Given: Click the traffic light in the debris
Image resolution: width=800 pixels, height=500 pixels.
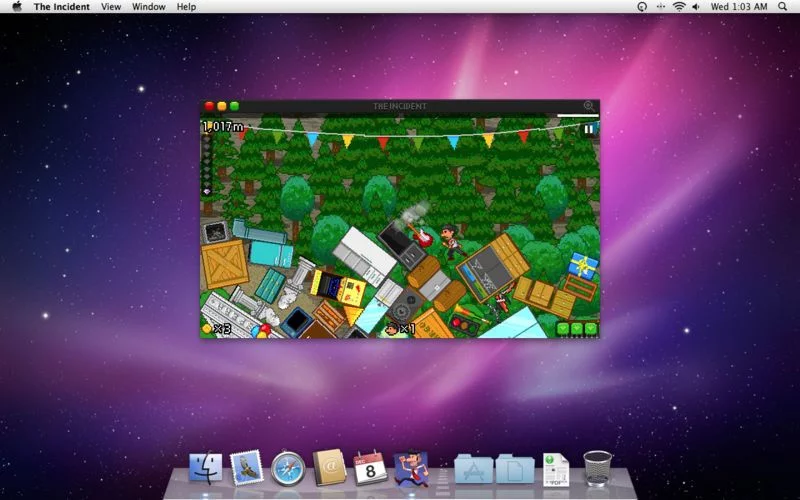Looking at the screenshot, I should 464,324.
